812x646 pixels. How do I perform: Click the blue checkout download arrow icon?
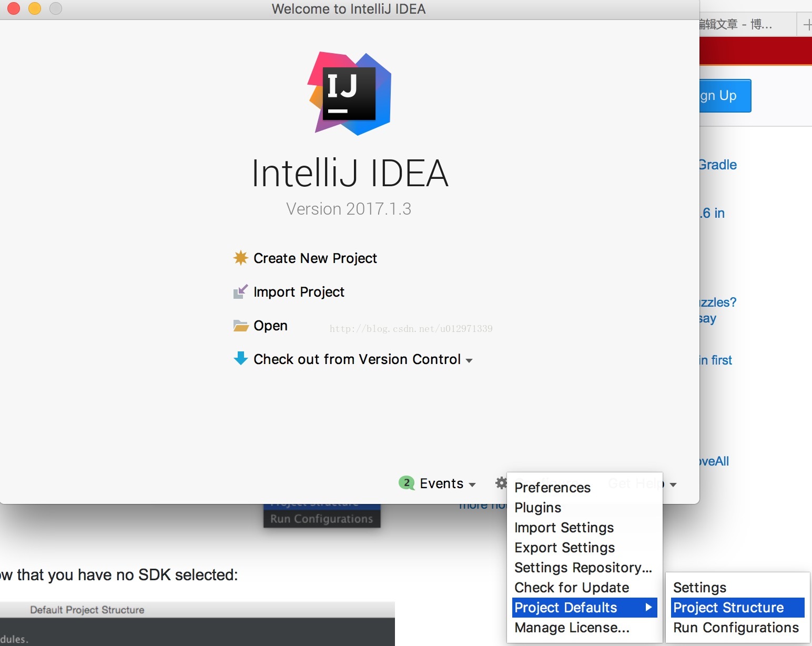pos(240,359)
